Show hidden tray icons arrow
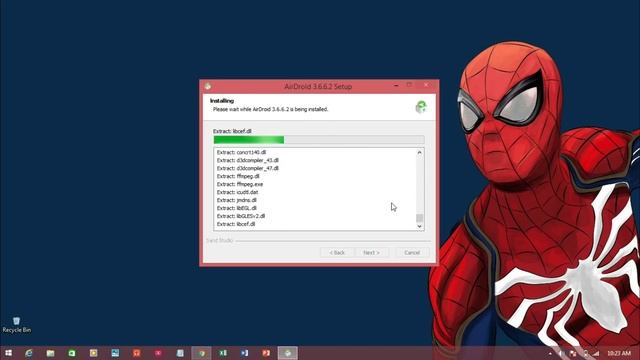Image resolution: width=640 pixels, height=360 pixels. [x=550, y=353]
